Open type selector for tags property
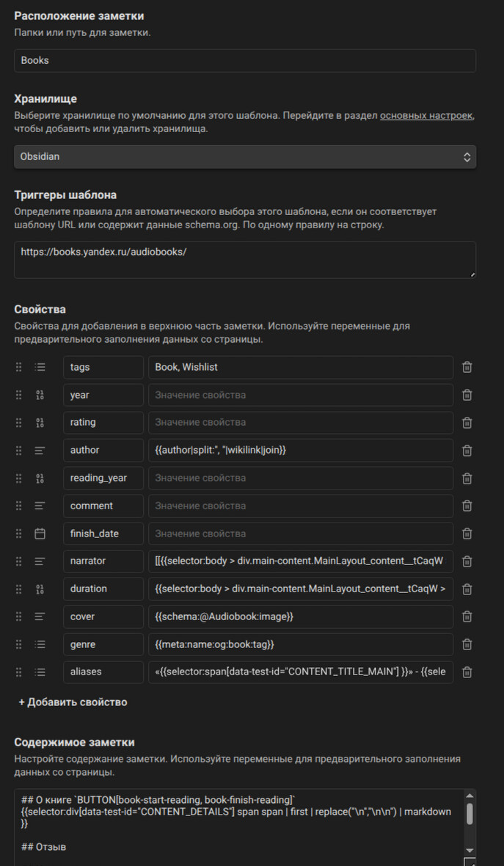This screenshot has width=504, height=866. point(40,367)
